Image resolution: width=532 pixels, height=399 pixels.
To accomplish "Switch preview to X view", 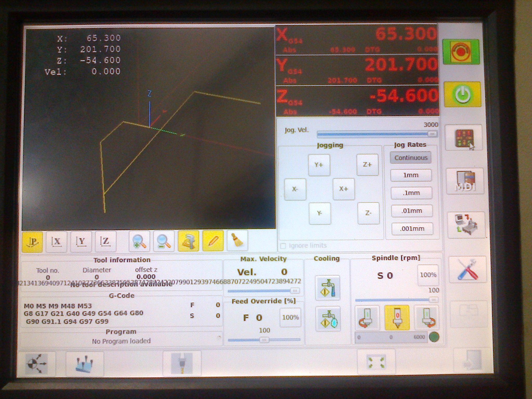I will 57,242.
